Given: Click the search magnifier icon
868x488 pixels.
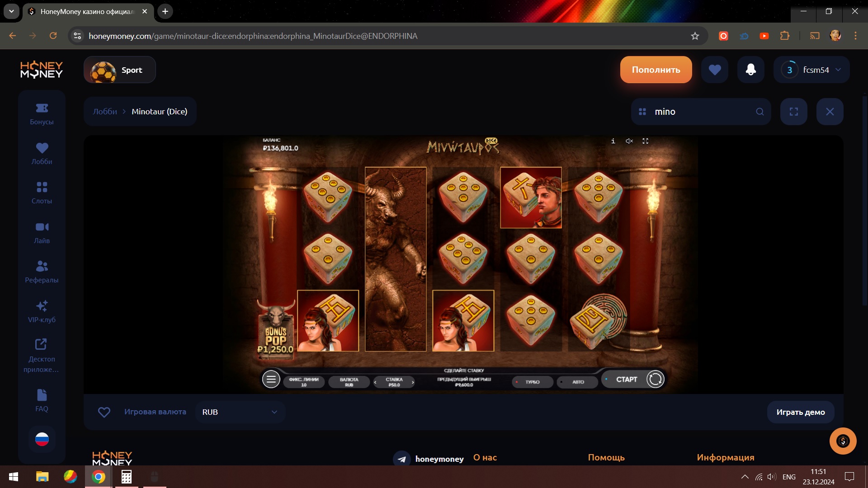Looking at the screenshot, I should pos(760,112).
